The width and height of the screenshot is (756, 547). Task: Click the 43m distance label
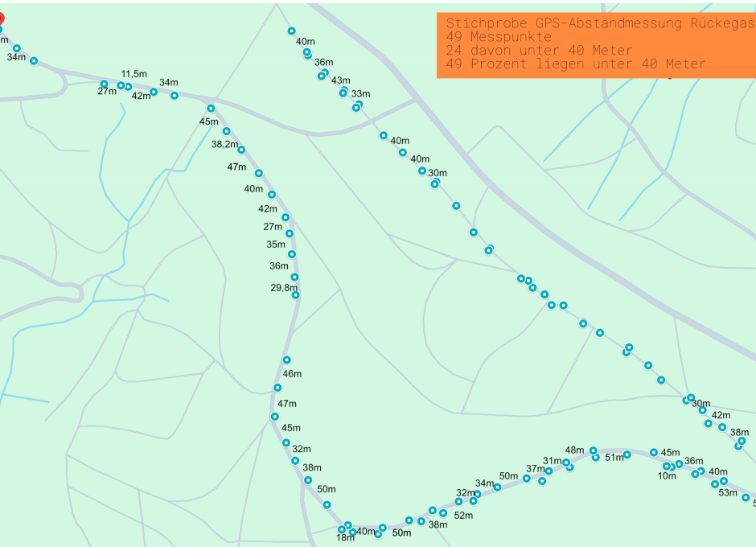coord(341,80)
